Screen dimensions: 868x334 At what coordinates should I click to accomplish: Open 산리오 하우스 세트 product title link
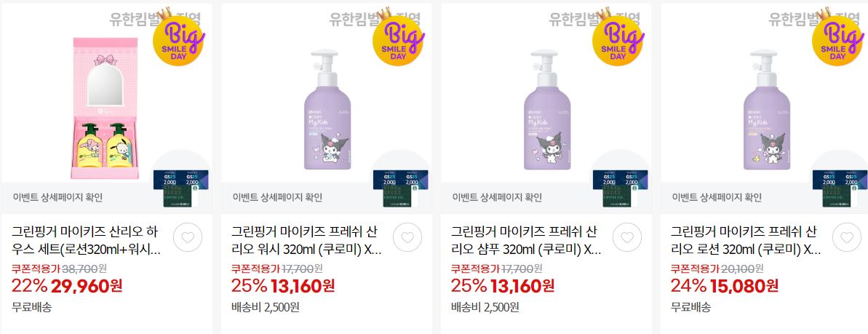click(87, 240)
